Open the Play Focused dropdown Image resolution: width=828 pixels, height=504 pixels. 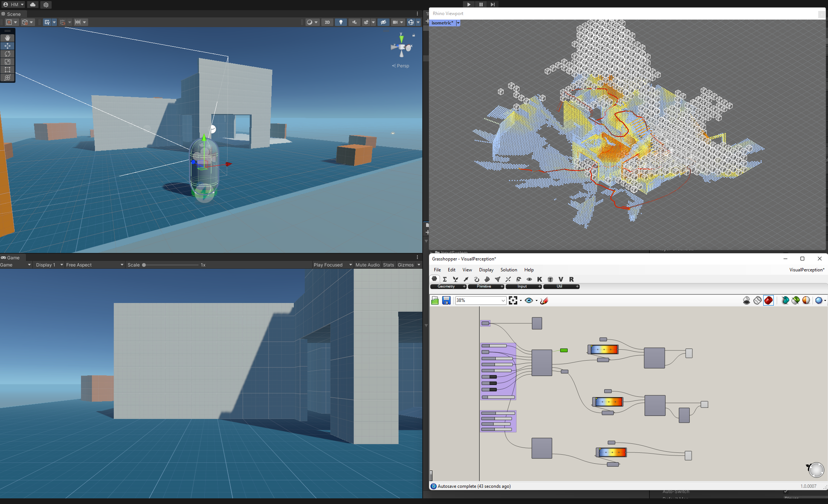coord(332,265)
